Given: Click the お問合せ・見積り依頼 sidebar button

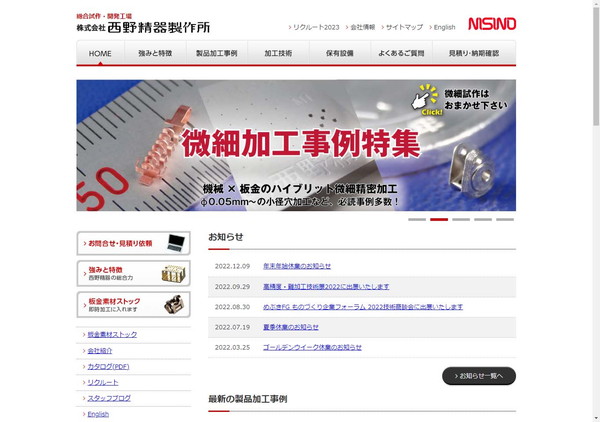Looking at the screenshot, I should [x=134, y=243].
